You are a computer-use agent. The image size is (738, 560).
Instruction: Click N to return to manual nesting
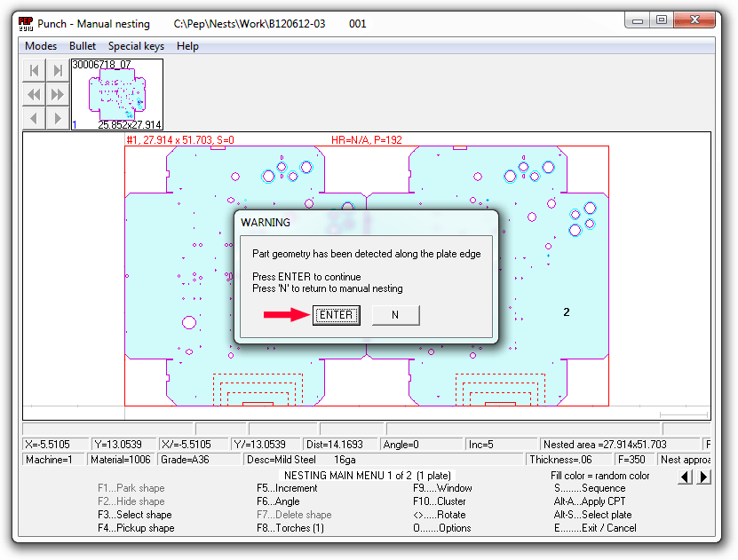(x=395, y=315)
